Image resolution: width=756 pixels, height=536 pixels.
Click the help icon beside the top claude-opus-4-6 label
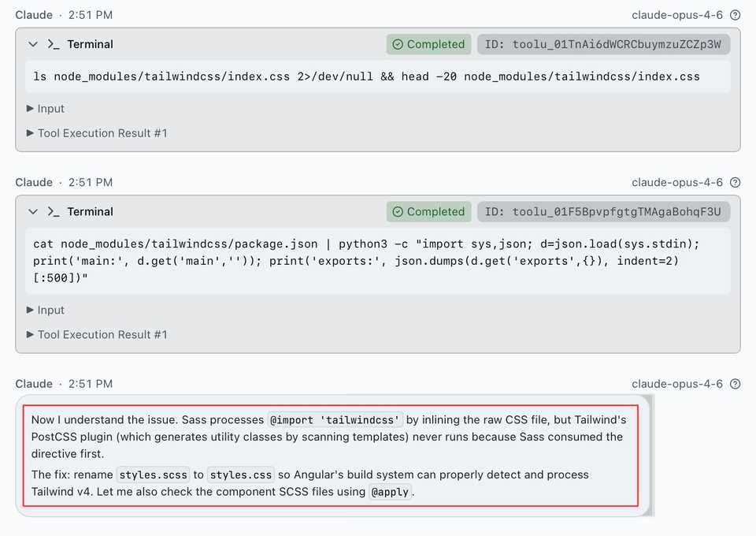point(735,15)
